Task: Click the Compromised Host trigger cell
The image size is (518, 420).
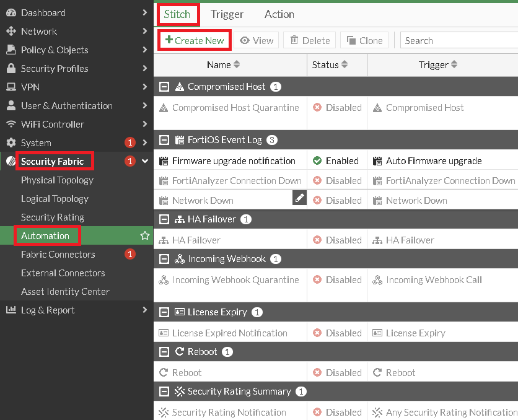Action: click(x=424, y=108)
